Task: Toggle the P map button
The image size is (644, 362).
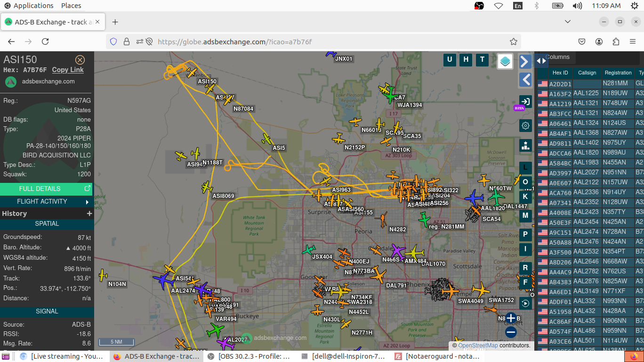Action: [525, 234]
